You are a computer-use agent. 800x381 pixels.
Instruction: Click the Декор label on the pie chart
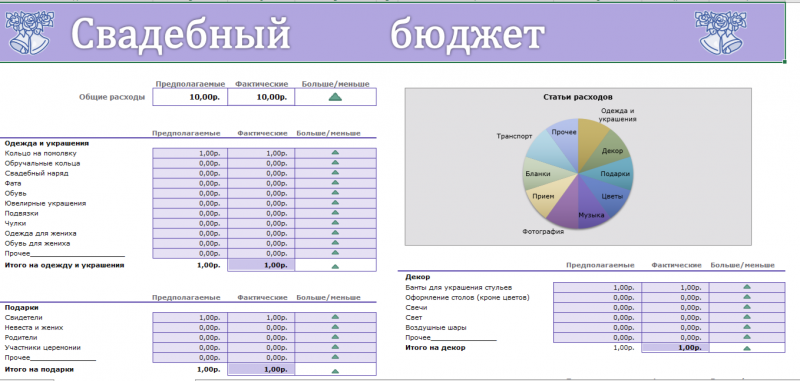(x=612, y=151)
